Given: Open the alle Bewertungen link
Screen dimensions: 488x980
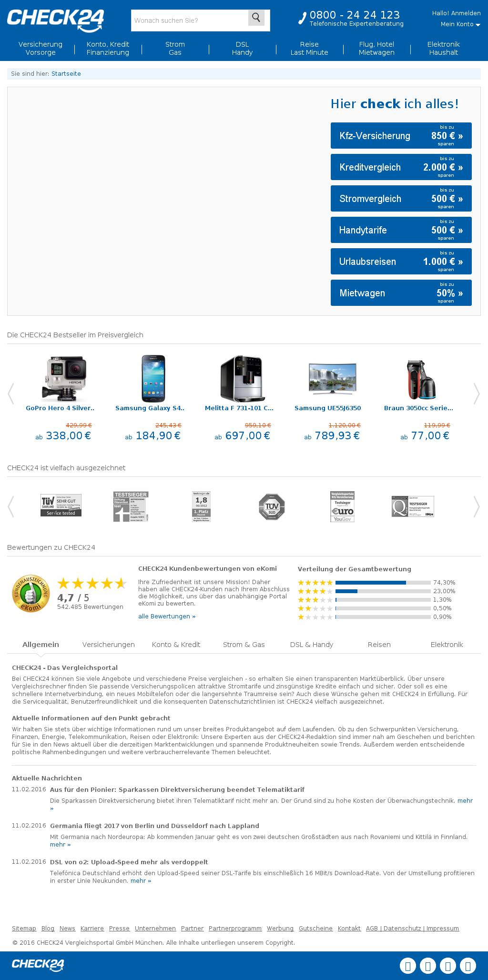Looking at the screenshot, I should coord(167,616).
